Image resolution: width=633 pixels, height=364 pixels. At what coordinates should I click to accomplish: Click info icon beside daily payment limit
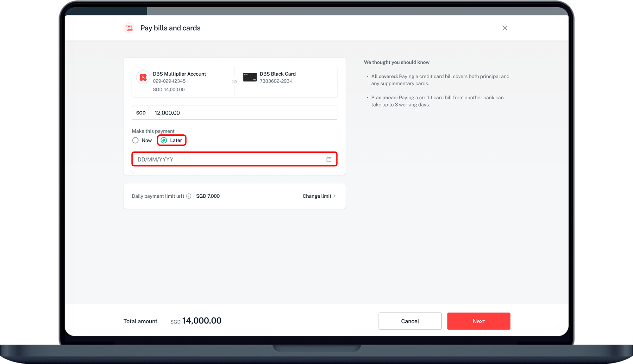click(189, 196)
